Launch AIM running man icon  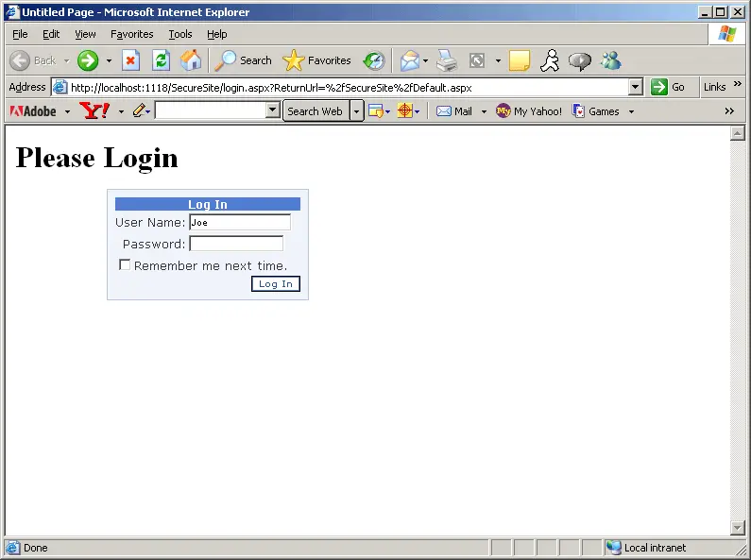point(550,60)
